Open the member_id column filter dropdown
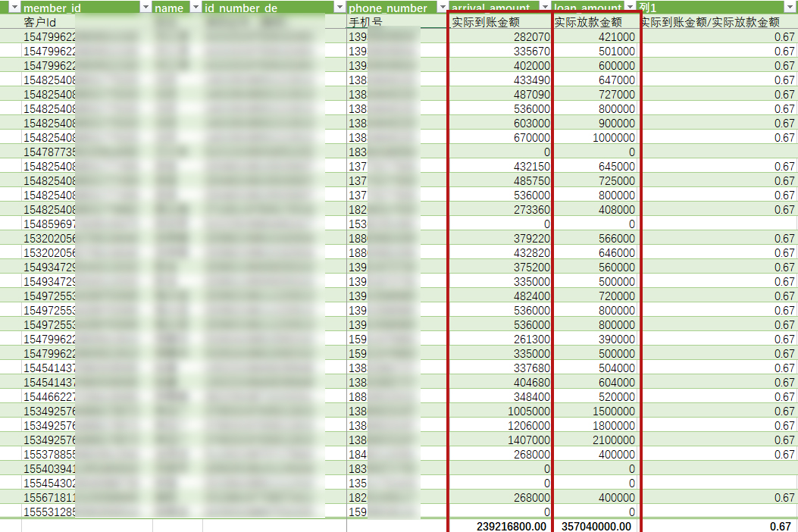The height and width of the screenshot is (532, 798). tap(146, 7)
